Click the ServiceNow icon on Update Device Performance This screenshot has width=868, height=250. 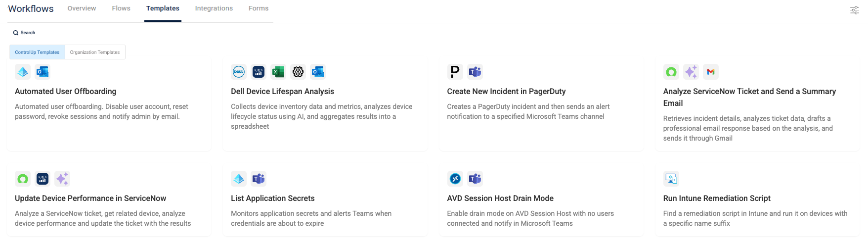coord(23,179)
